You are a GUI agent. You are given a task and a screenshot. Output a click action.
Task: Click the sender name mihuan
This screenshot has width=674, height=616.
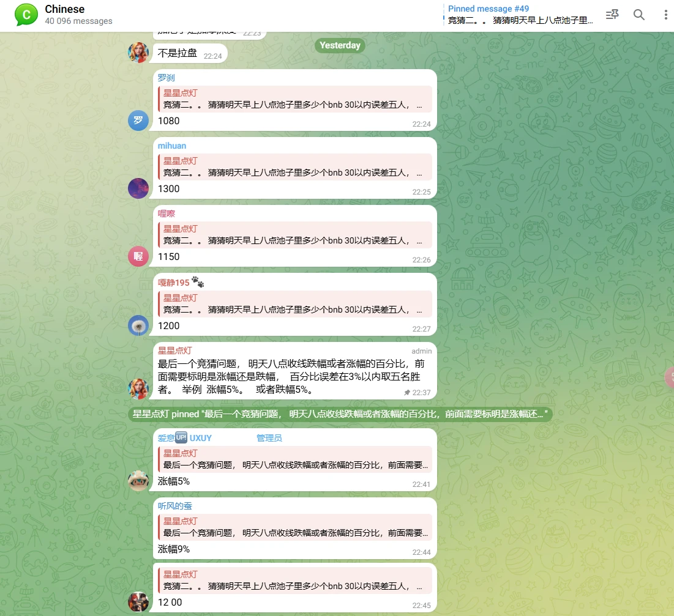(172, 146)
